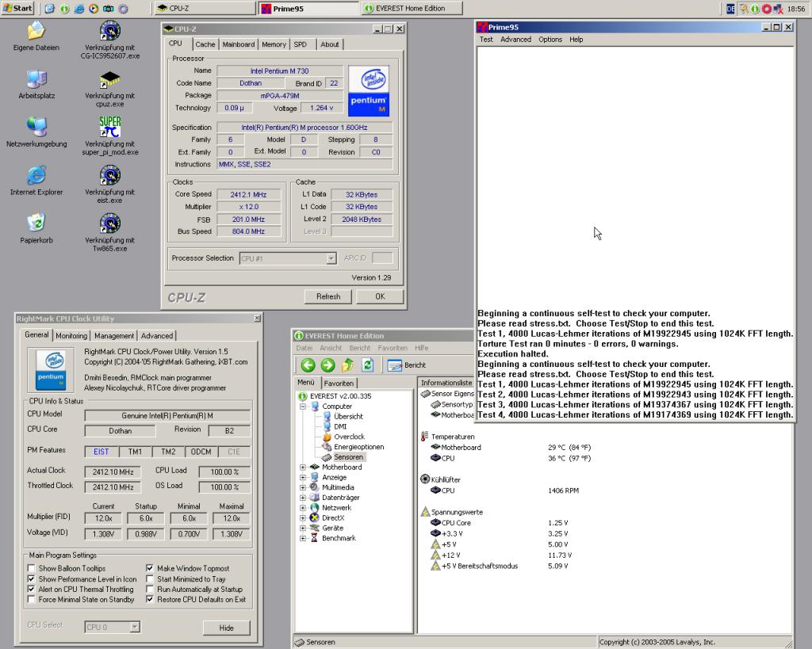
Task: Toggle Start Minimized to Tray checkbox
Action: point(150,579)
